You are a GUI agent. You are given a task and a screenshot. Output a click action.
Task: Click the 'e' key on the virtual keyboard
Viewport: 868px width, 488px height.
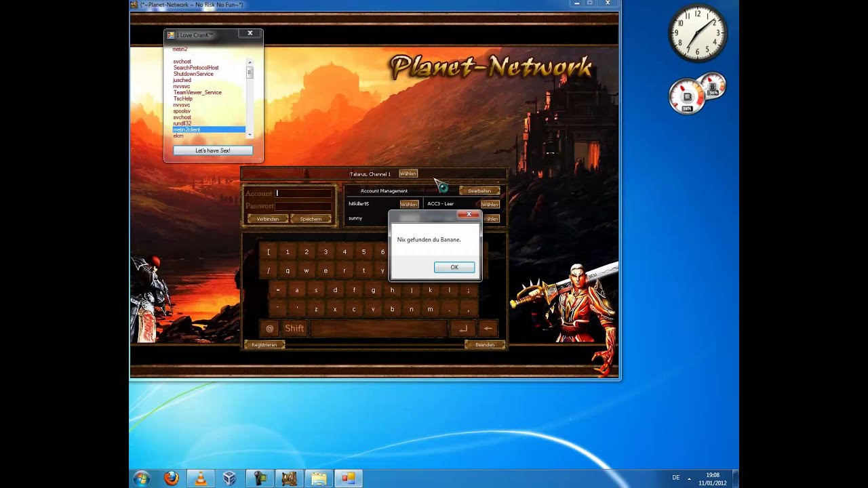325,270
